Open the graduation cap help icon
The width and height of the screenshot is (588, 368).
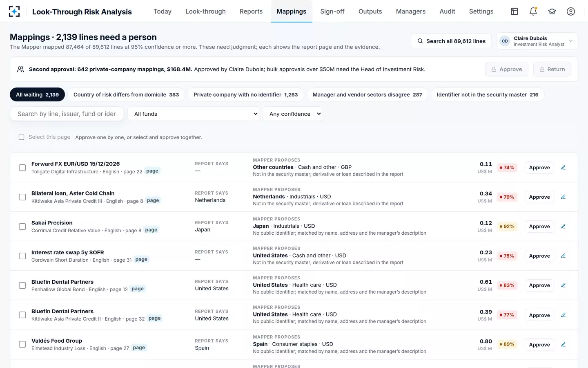pyautogui.click(x=552, y=11)
